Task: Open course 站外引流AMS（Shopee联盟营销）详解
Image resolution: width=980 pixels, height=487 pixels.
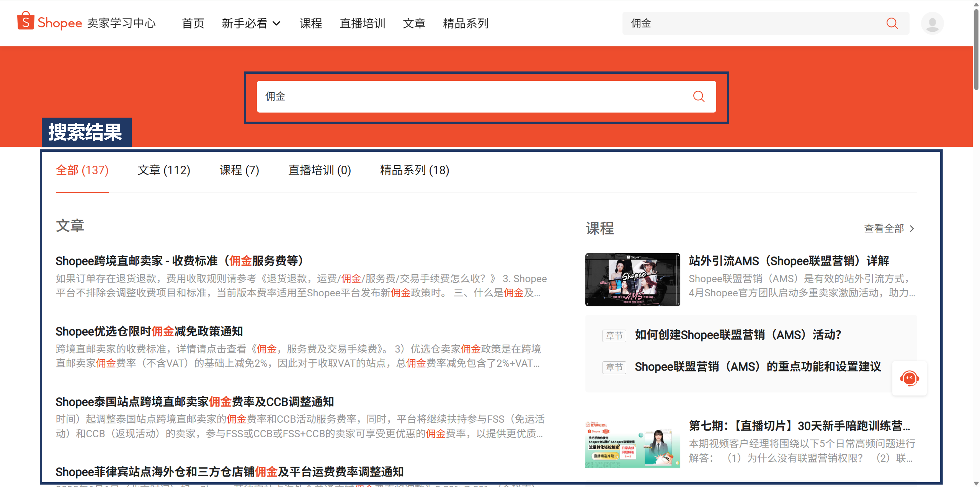Action: click(789, 261)
